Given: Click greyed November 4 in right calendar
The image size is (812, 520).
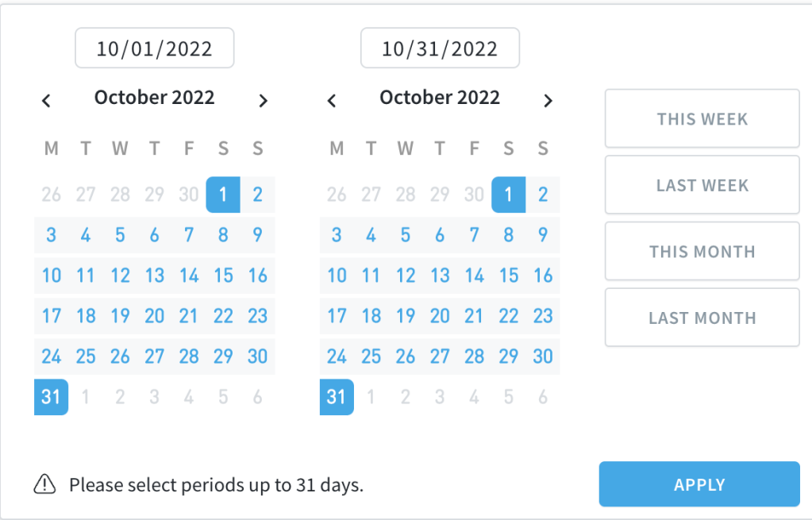Looking at the screenshot, I should coord(474,397).
